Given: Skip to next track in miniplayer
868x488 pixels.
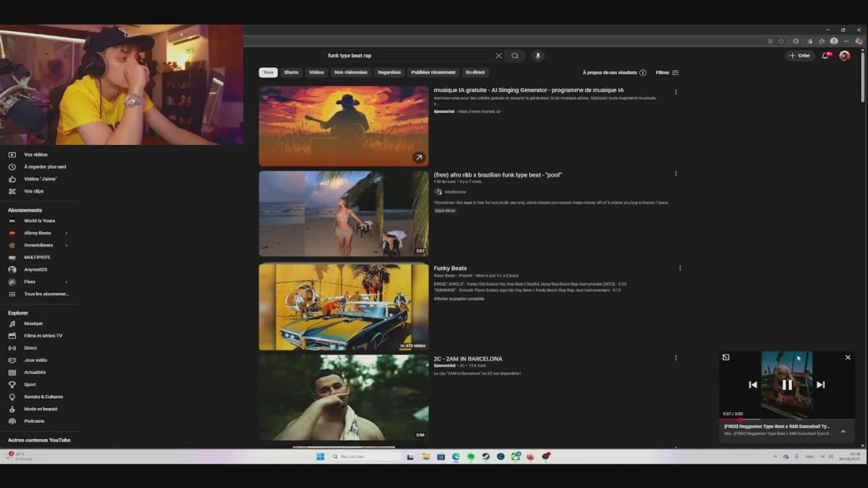Looking at the screenshot, I should (x=821, y=384).
